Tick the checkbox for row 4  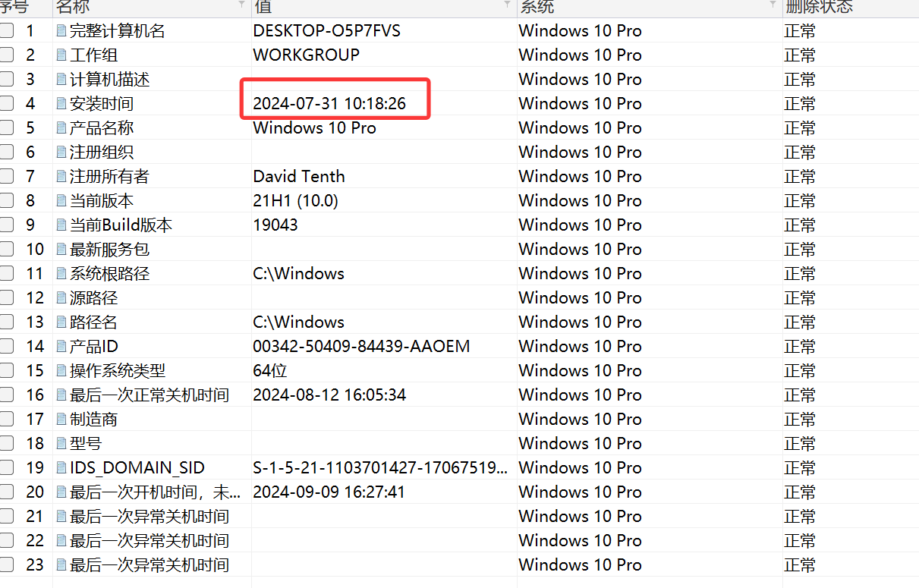click(x=6, y=104)
